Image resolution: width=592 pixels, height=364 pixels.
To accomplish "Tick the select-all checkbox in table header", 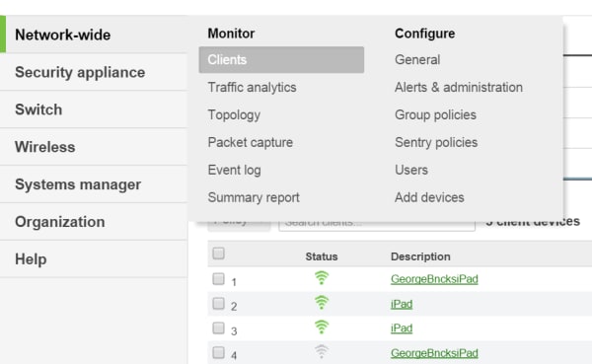I will (x=218, y=253).
